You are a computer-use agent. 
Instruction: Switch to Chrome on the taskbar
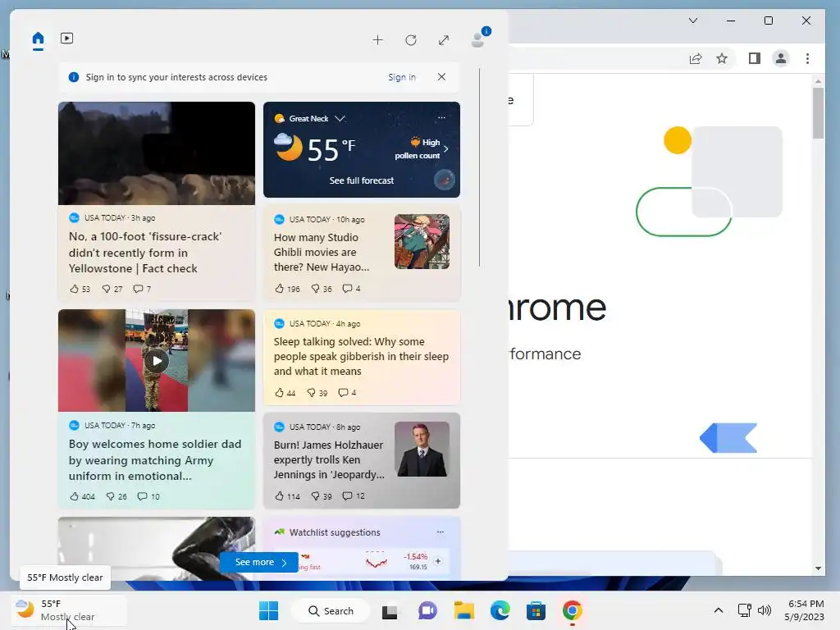click(572, 610)
